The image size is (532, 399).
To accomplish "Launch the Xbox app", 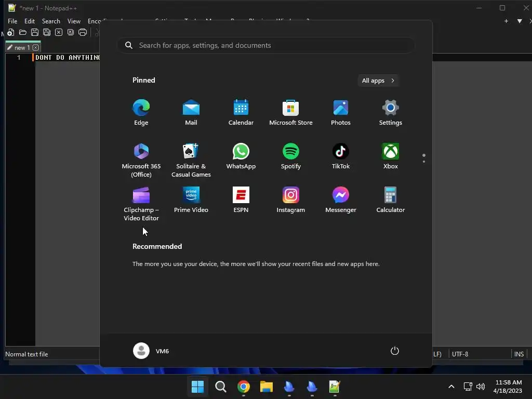I will pos(391,156).
